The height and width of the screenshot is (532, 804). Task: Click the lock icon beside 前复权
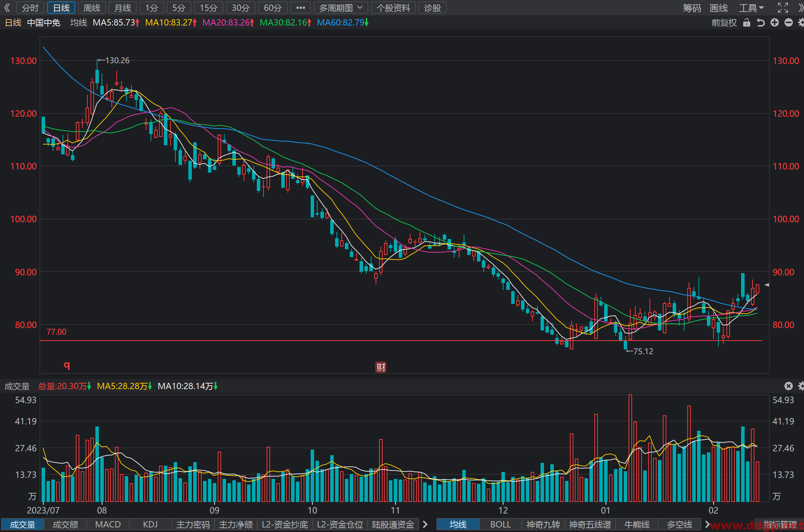[747, 23]
